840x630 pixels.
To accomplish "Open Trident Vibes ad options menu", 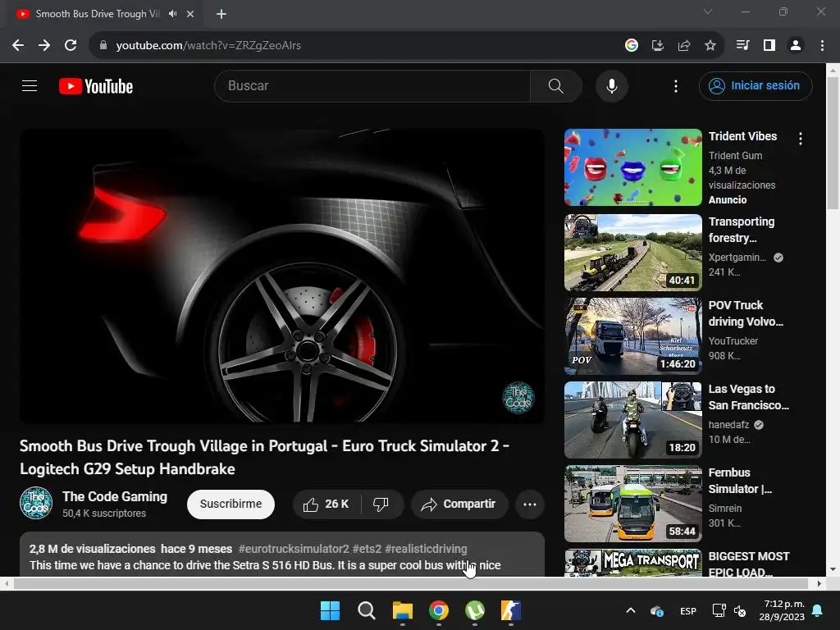I will [x=801, y=139].
